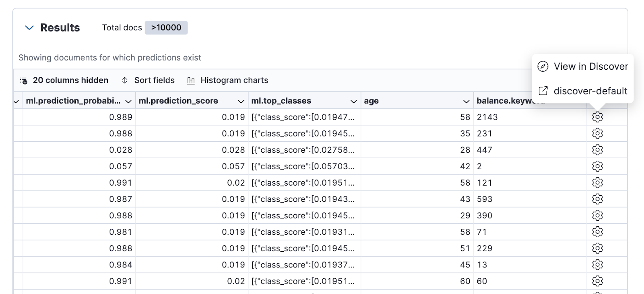Image resolution: width=644 pixels, height=294 pixels.
Task: Click the >10000 total docs badge
Action: click(166, 28)
